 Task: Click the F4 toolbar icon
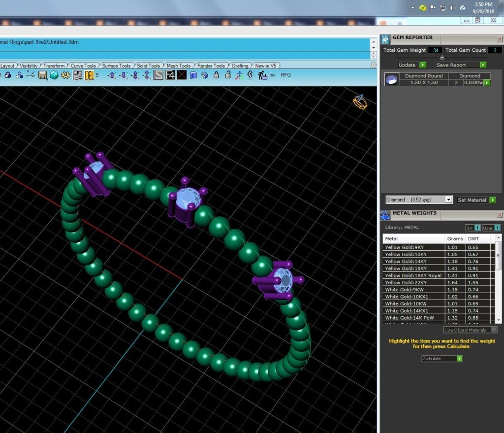pyautogui.click(x=170, y=75)
